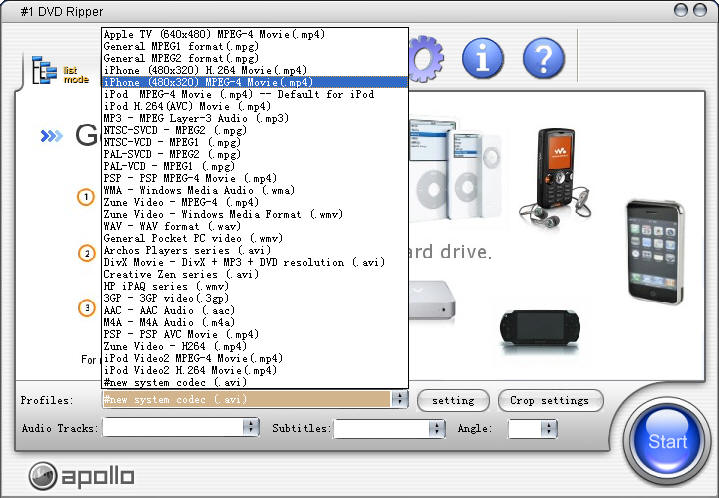Choose Creative Zen series (.avi)
The image size is (719, 498).
[x=254, y=274]
